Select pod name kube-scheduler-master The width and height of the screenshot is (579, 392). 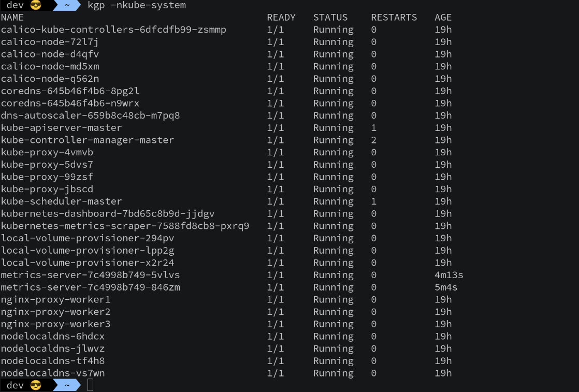(x=61, y=201)
